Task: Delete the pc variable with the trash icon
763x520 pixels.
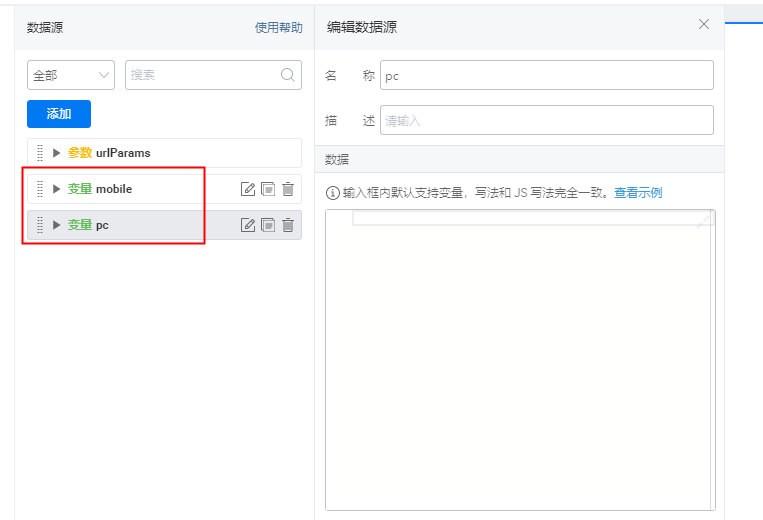Action: tap(288, 225)
